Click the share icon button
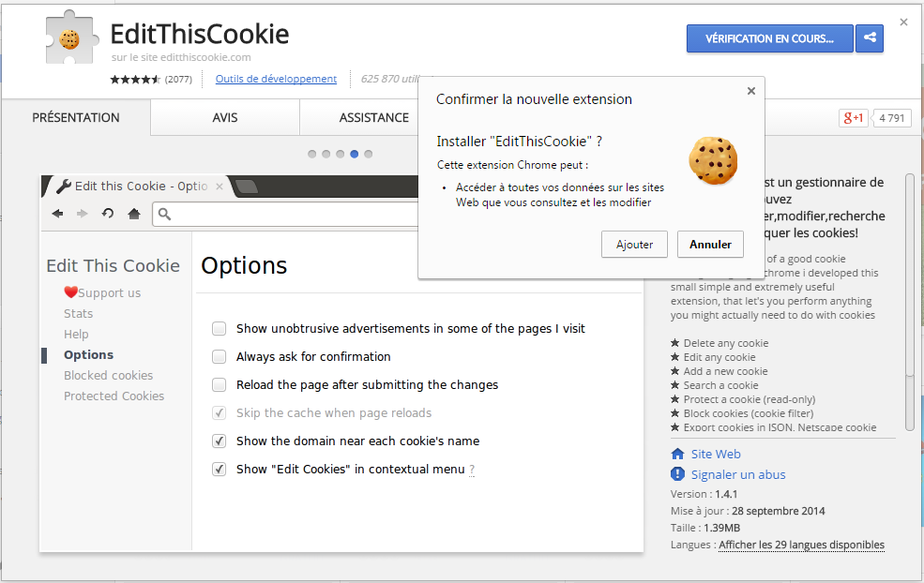 pyautogui.click(x=870, y=38)
